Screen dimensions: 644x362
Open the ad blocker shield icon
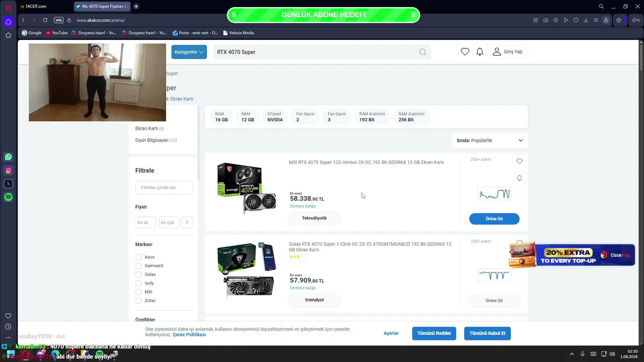pos(556,20)
